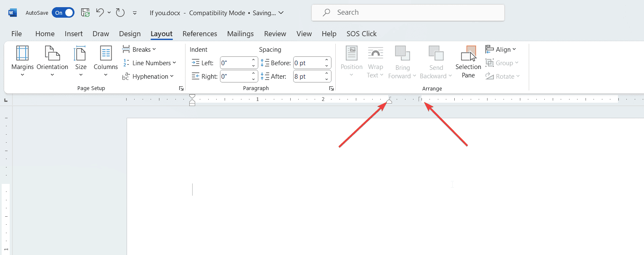Image resolution: width=644 pixels, height=255 pixels.
Task: Click the Spacing Before icon
Action: coord(265,63)
